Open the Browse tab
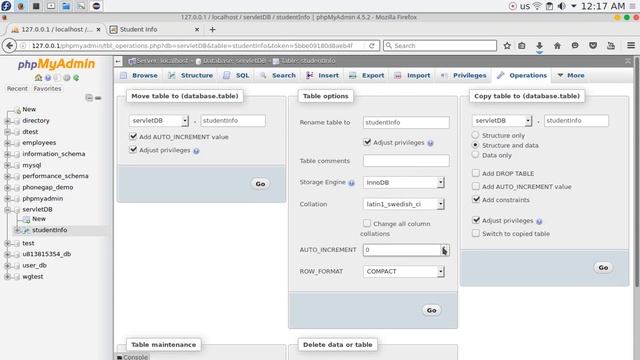The height and width of the screenshot is (360, 640). [x=139, y=76]
